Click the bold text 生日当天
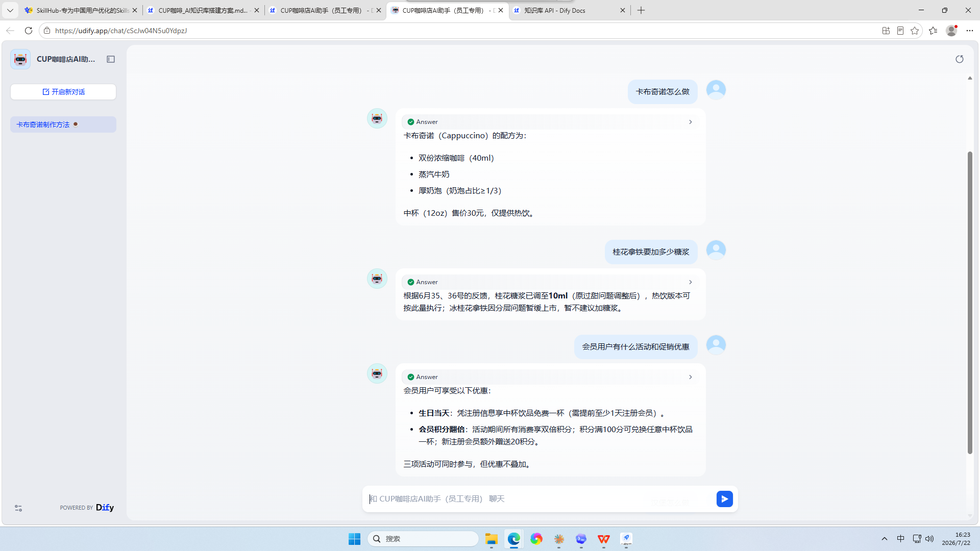Viewport: 980px width, 551px height. (434, 413)
